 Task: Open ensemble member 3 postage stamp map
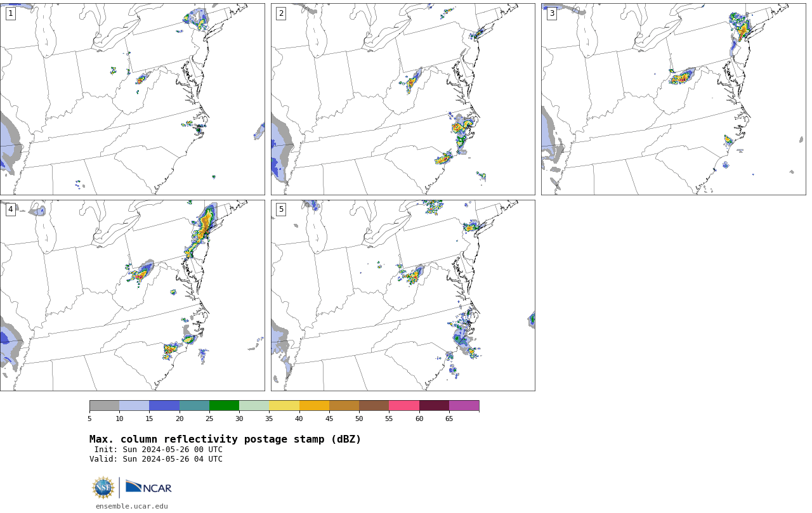(x=674, y=99)
